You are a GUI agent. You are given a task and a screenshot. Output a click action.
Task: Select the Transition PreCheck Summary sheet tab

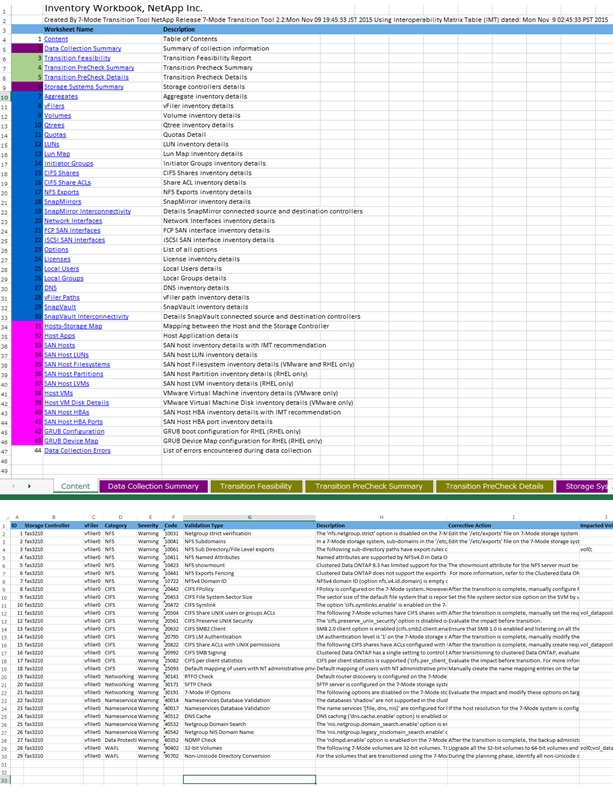[x=368, y=486]
